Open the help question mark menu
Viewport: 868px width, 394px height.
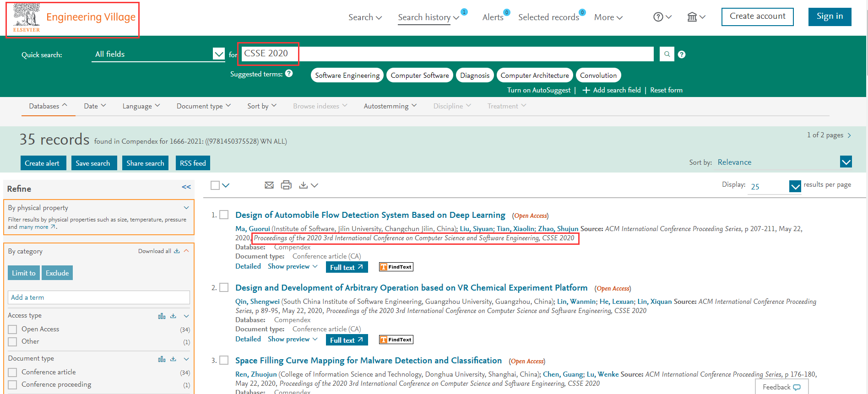pyautogui.click(x=662, y=17)
